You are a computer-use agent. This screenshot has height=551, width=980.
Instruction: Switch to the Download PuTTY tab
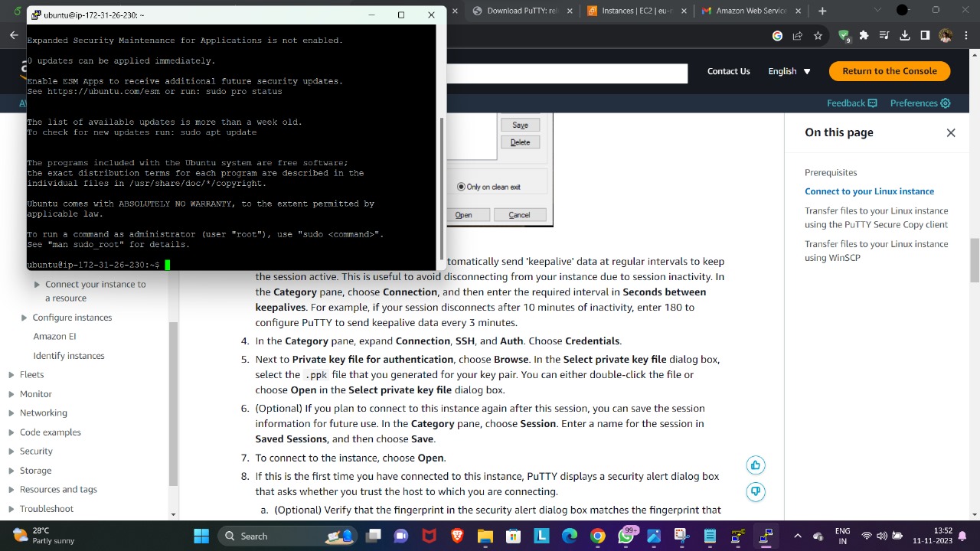[x=521, y=11]
